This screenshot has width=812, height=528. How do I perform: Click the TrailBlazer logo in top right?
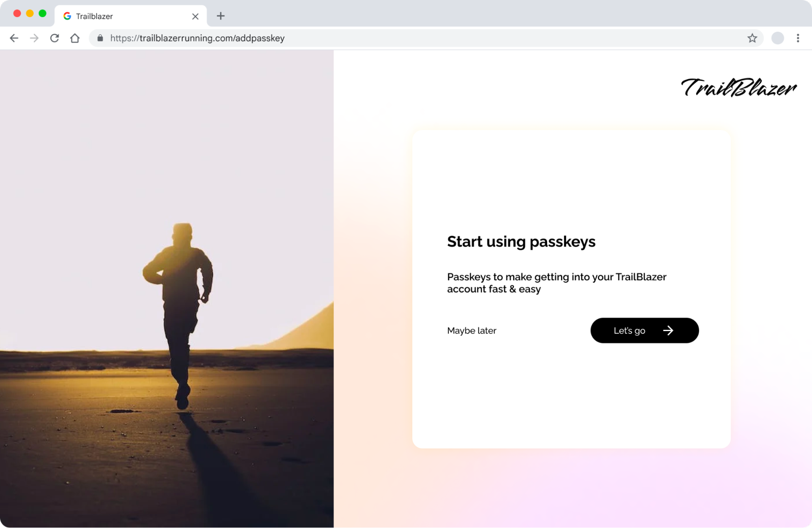pos(738,89)
